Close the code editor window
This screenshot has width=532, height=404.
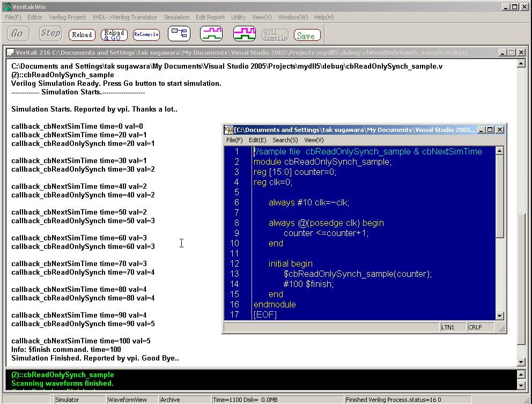(500, 130)
